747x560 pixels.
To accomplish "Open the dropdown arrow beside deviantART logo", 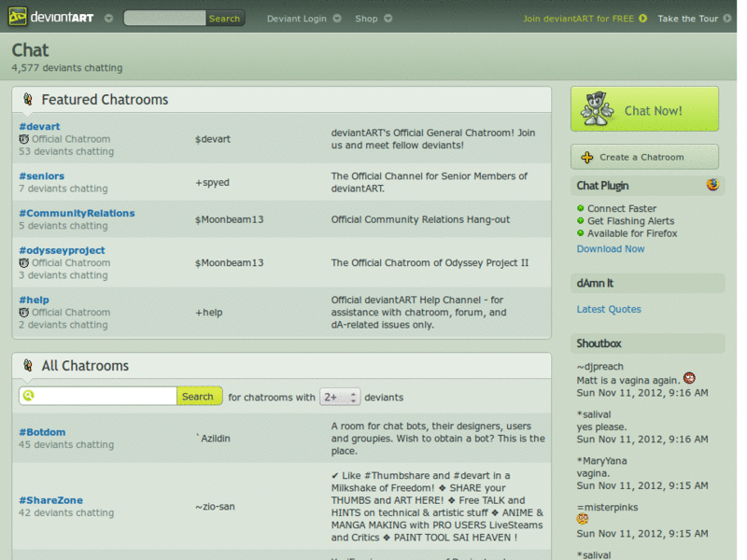I will point(108,19).
